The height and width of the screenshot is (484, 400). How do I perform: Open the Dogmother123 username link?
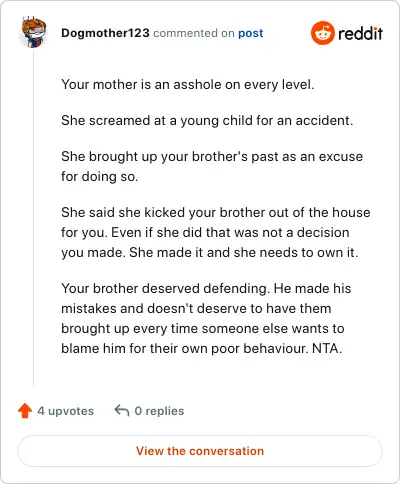click(105, 33)
